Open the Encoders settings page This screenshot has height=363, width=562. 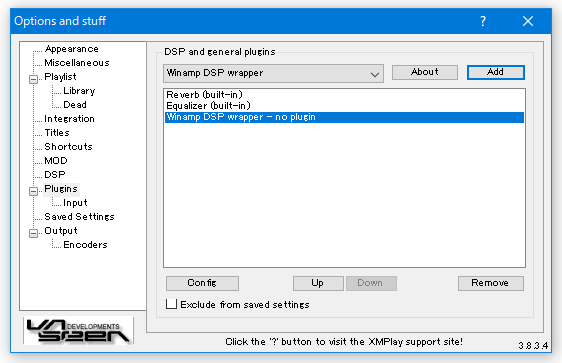[85, 245]
